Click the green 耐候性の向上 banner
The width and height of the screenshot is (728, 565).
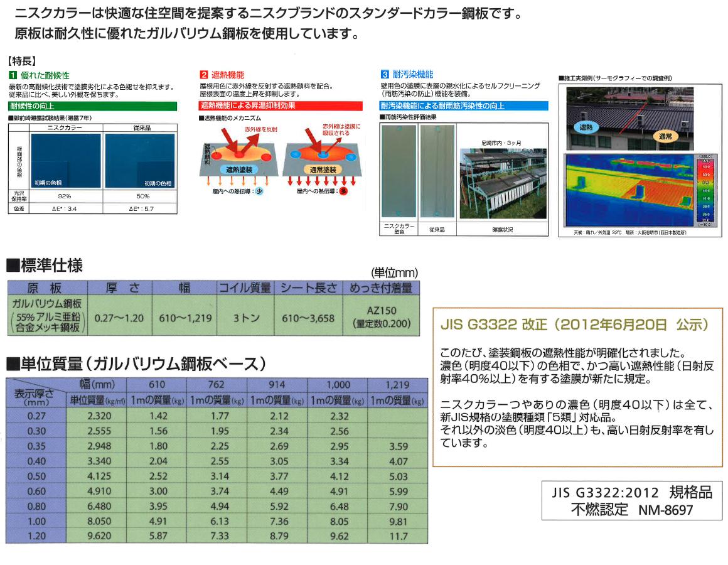pos(92,106)
